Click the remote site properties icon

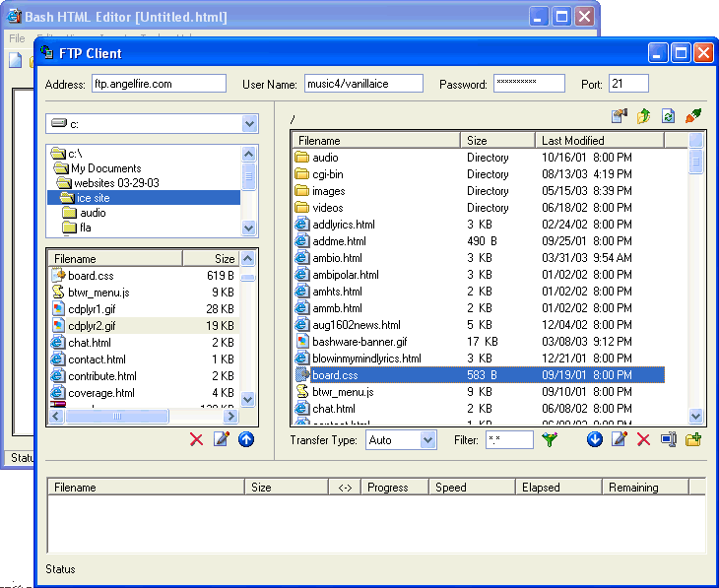pyautogui.click(x=620, y=116)
